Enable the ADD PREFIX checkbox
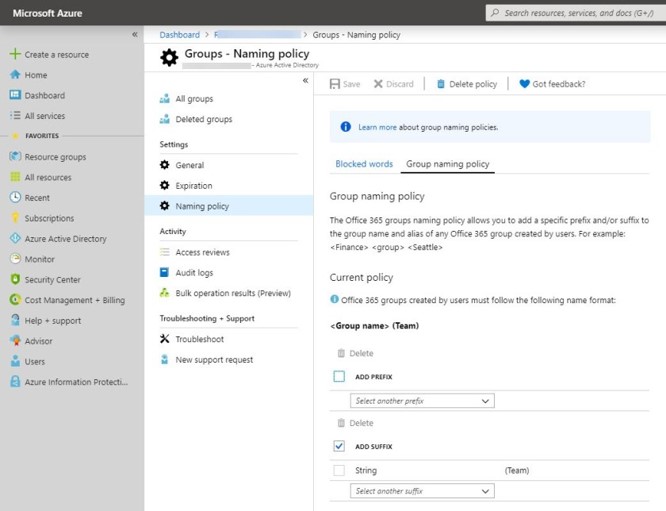The image size is (666, 511). 339,376
